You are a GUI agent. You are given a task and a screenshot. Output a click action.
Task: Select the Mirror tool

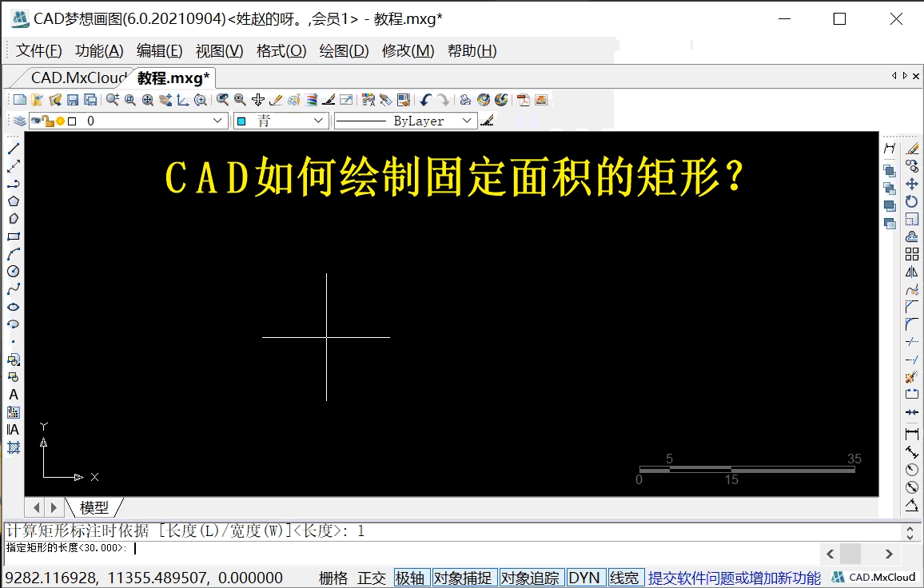(x=912, y=272)
